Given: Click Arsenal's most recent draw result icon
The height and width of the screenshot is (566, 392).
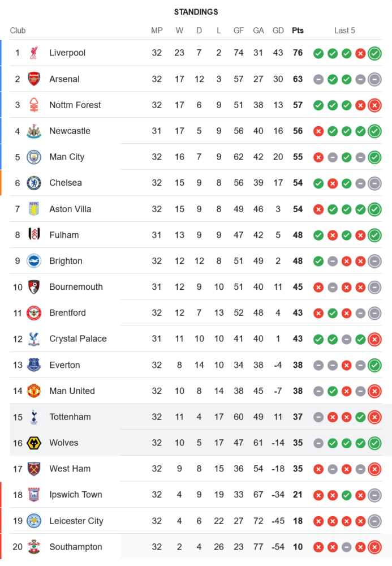Looking at the screenshot, I should 374,80.
